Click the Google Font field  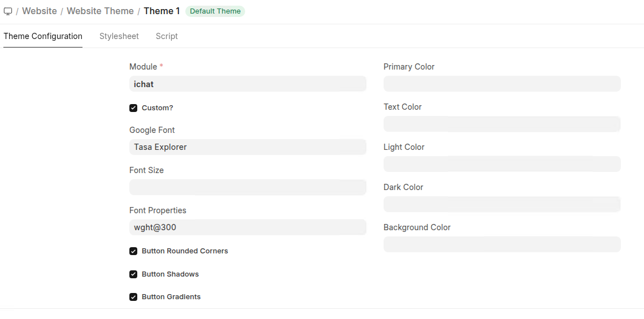click(x=247, y=147)
